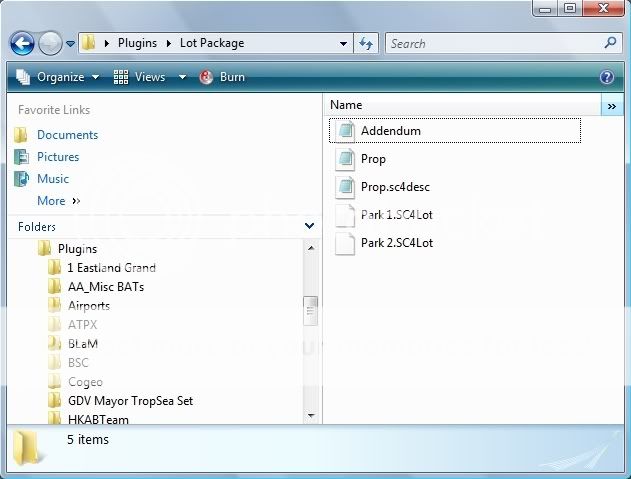Select the Prop file
This screenshot has width=631, height=479.
pos(373,159)
